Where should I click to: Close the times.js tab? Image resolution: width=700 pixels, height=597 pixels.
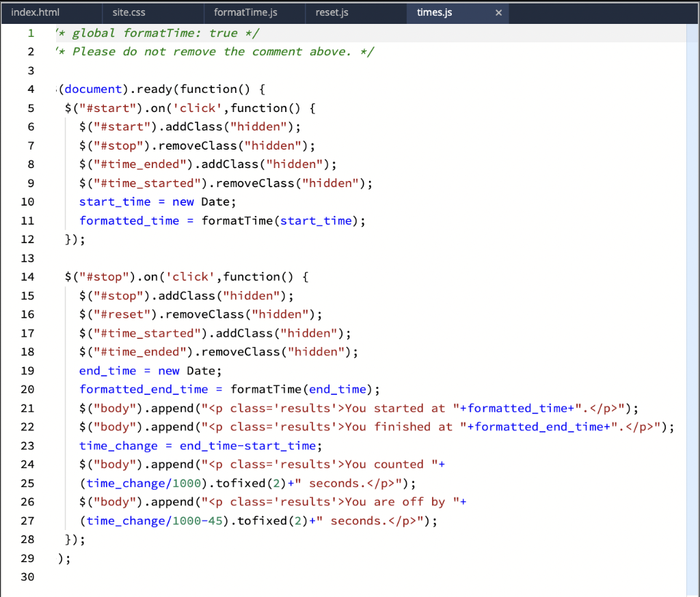point(498,12)
